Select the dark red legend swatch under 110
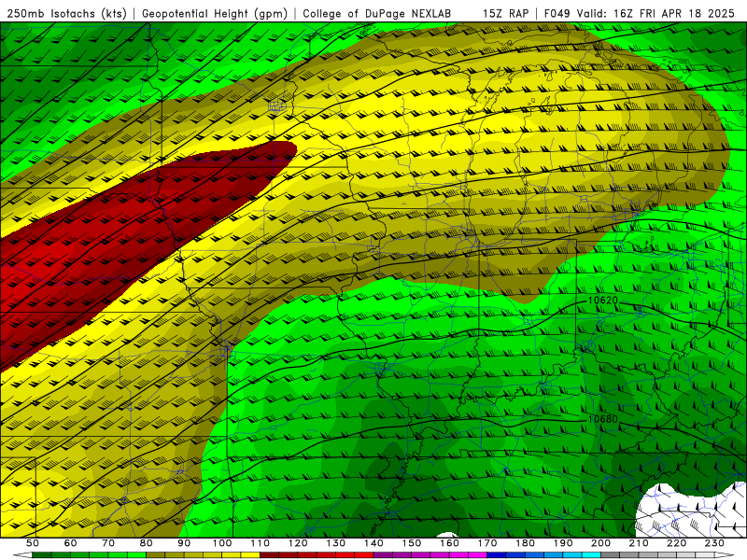 click(269, 555)
